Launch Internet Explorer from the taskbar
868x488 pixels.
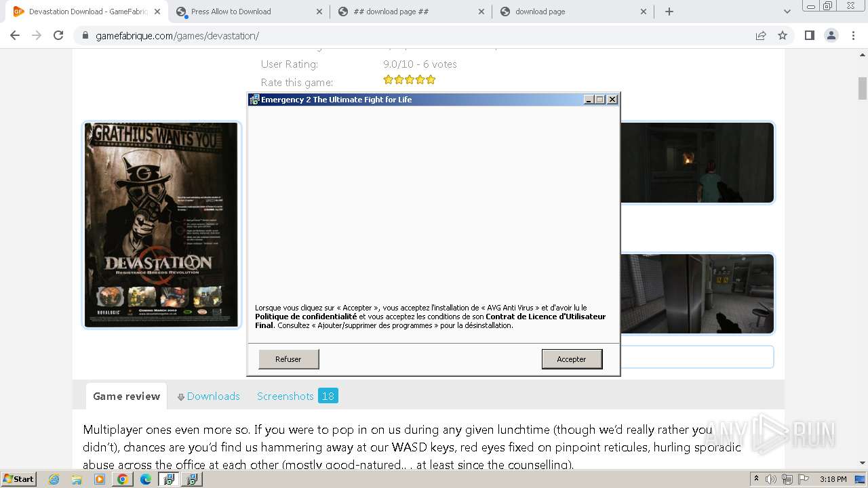click(54, 479)
